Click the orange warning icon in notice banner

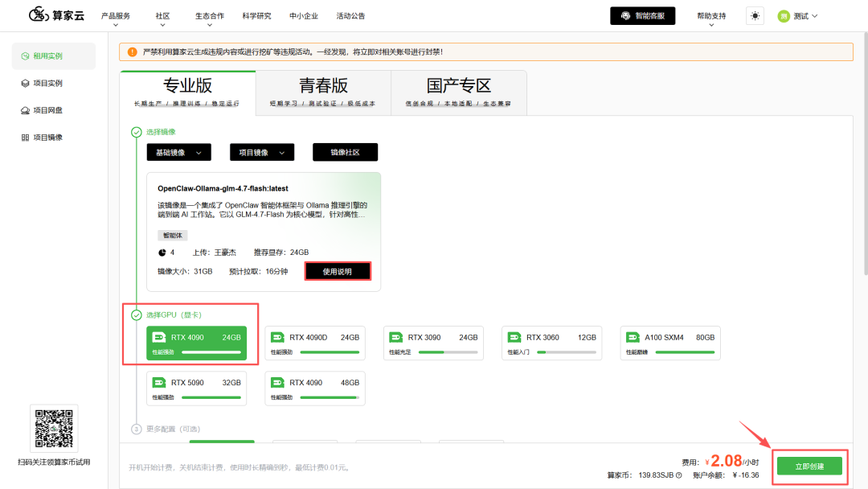(133, 52)
